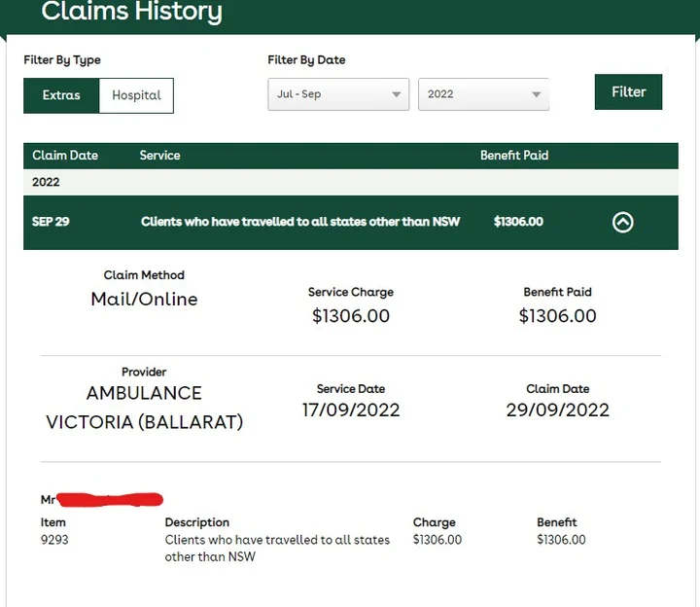Image resolution: width=700 pixels, height=607 pixels.
Task: Click the Mail/Online claim method value
Action: coord(144,299)
